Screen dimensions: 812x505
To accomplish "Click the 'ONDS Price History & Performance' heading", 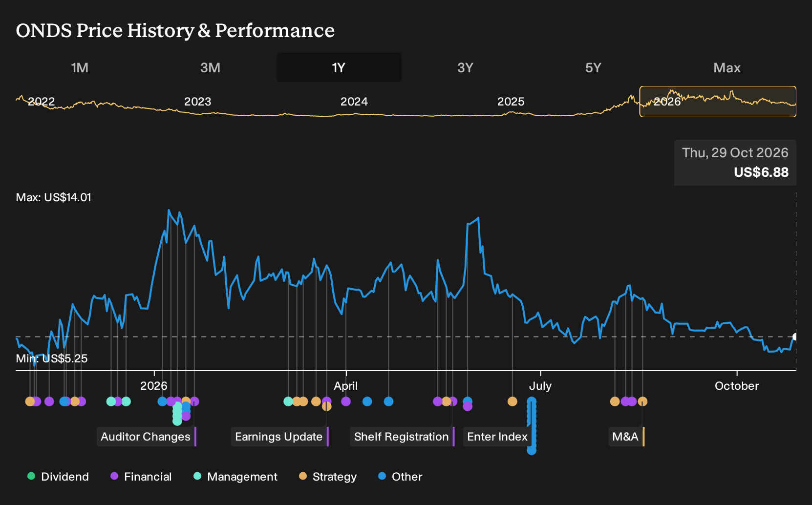I will coord(175,30).
